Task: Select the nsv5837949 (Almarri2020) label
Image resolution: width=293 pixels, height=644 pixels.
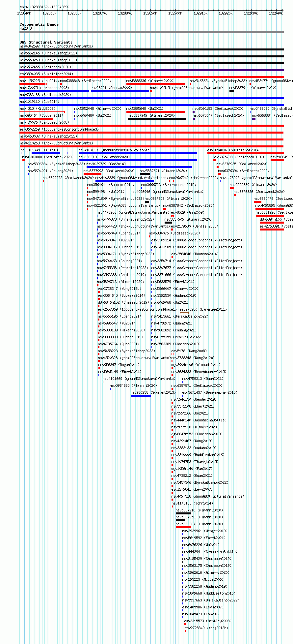Action: click(x=151, y=115)
